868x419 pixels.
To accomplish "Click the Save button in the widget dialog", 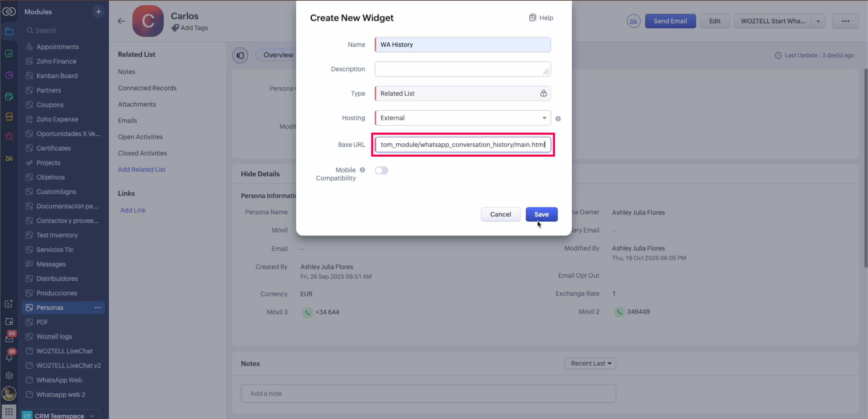I will 541,214.
